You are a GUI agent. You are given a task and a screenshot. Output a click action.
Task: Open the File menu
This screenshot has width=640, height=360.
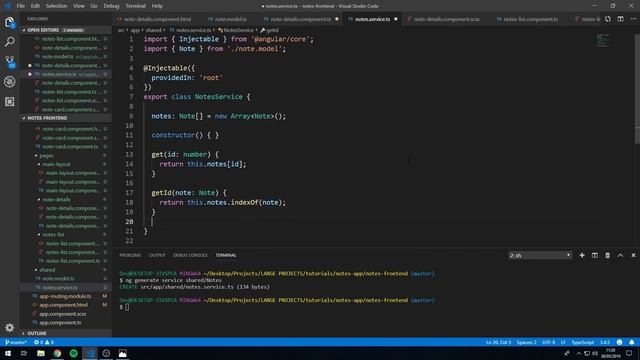(21, 6)
